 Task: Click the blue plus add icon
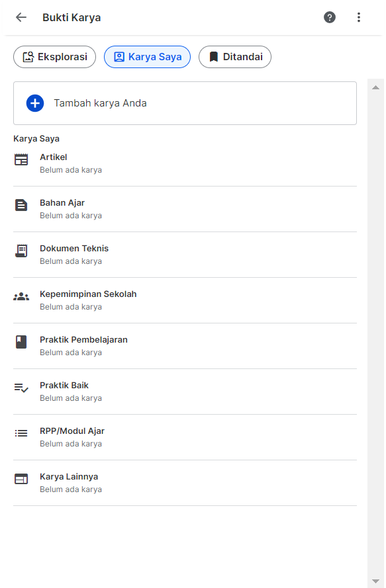[x=35, y=103]
